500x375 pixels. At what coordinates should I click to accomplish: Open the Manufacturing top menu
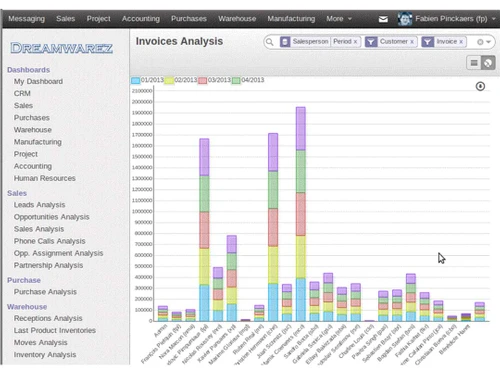(291, 19)
